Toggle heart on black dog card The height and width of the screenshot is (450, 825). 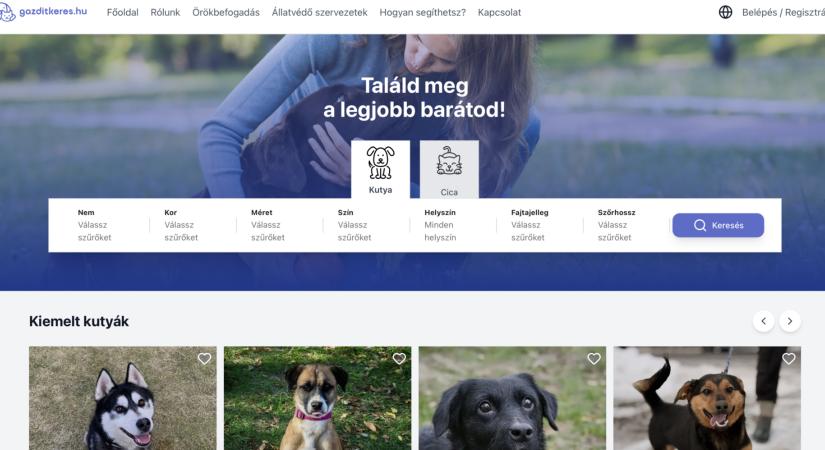pos(593,358)
